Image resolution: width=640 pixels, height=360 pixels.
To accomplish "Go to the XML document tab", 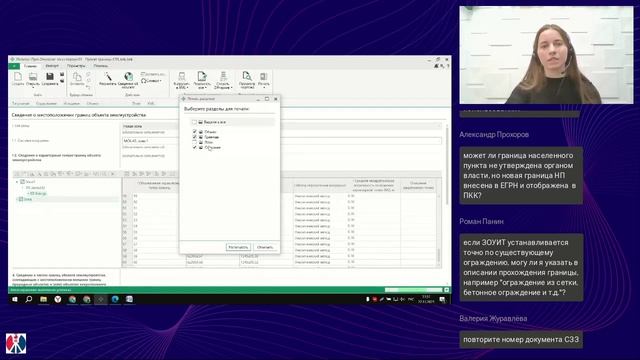I will tap(151, 104).
